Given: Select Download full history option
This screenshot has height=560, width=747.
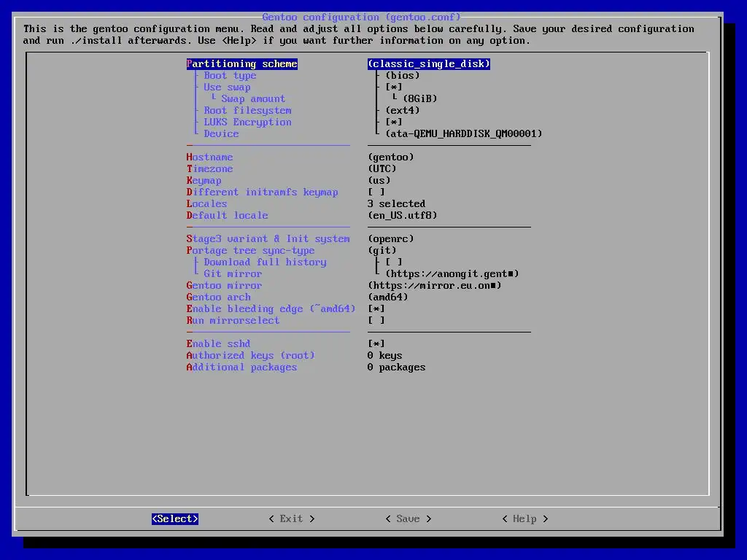Looking at the screenshot, I should pyautogui.click(x=266, y=262).
